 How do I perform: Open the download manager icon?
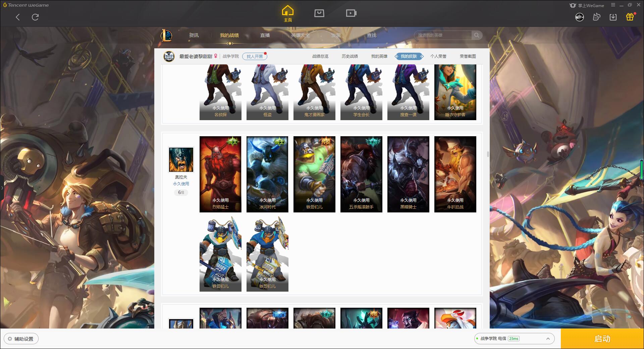coord(613,17)
